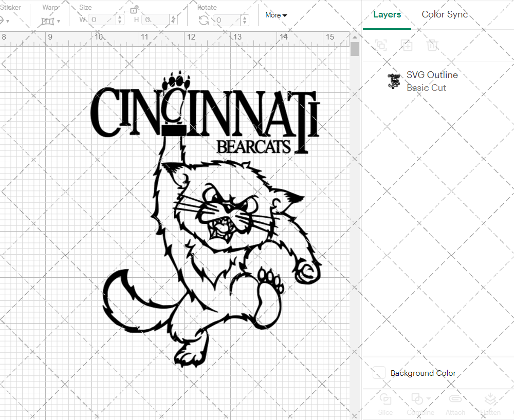
Task: Switch to the Color Sync tab
Action: (444, 14)
